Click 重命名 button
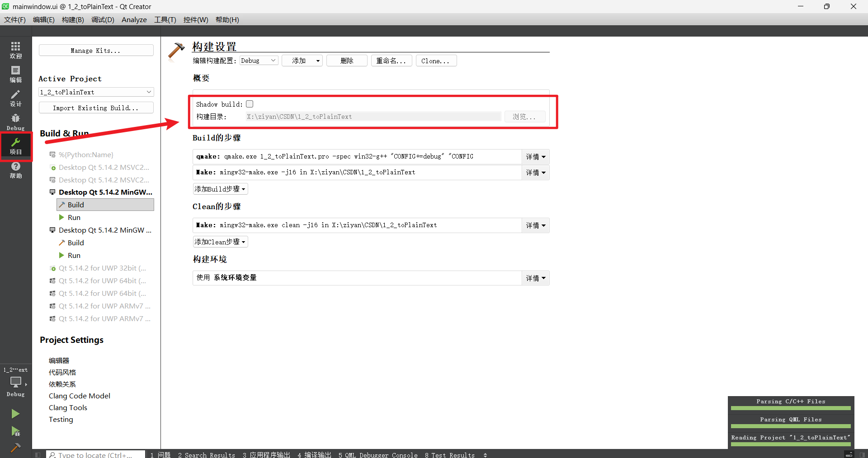Image resolution: width=868 pixels, height=458 pixels. 392,61
